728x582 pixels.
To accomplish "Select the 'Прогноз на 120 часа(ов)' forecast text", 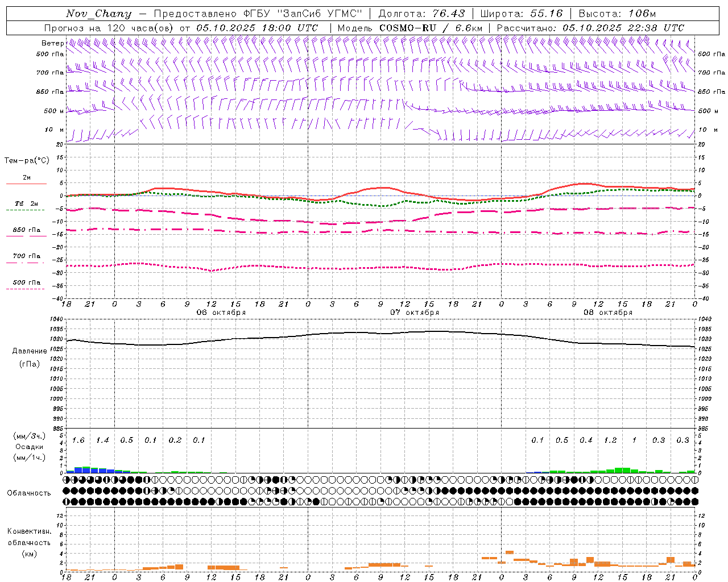I will click(x=109, y=28).
